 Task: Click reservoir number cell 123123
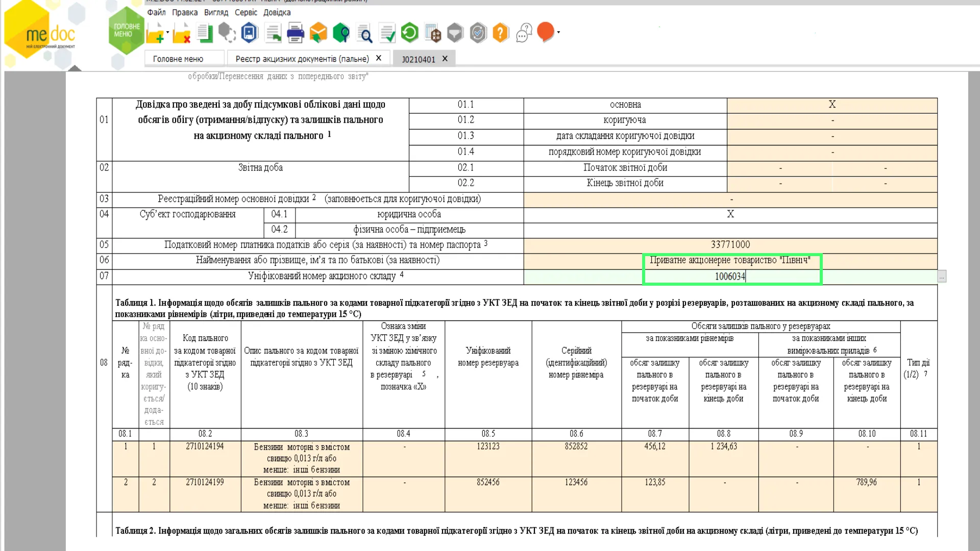pos(488,459)
